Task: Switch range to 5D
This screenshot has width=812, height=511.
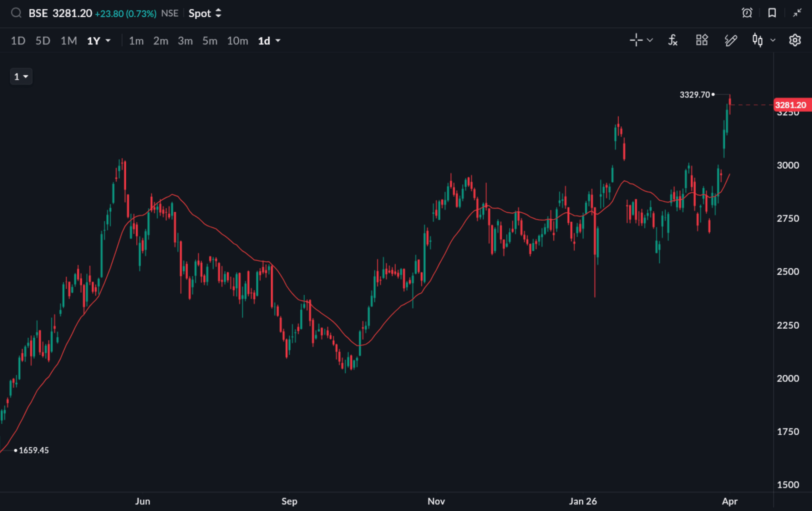Action: pos(43,41)
